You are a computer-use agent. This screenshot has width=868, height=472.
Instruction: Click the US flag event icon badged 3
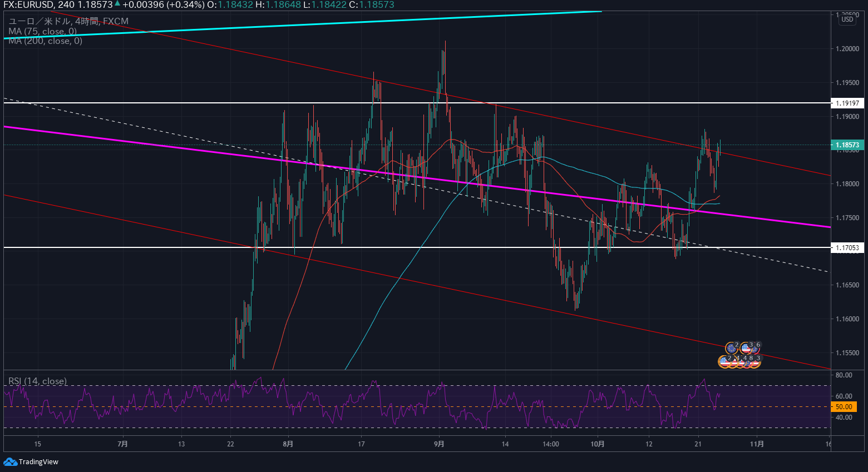746,348
